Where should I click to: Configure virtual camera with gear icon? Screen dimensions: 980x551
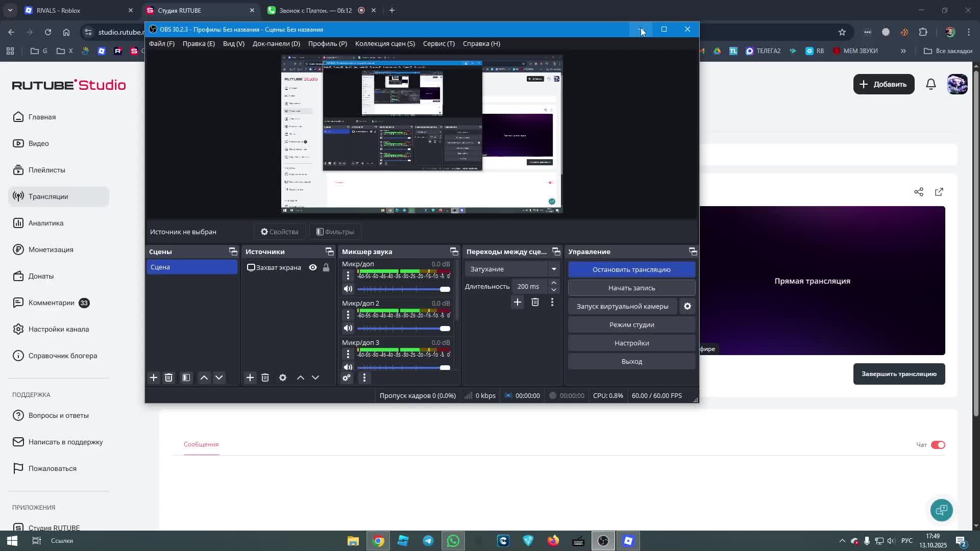click(x=688, y=306)
